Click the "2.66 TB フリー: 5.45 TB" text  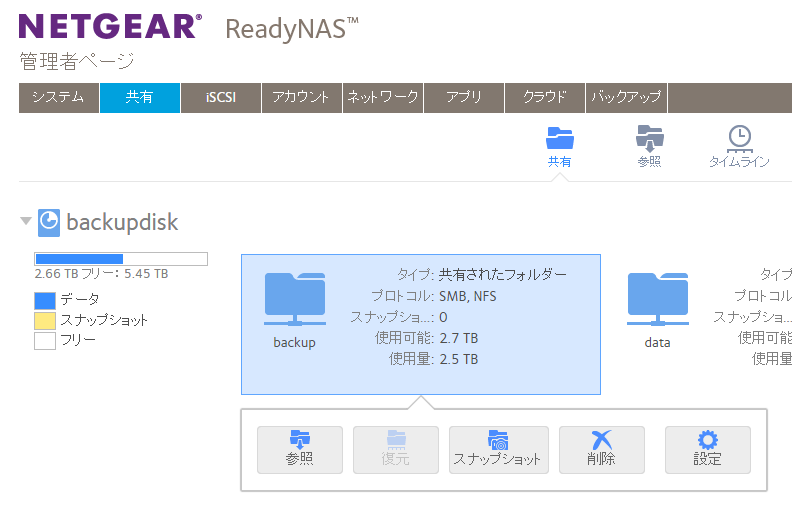pos(102,274)
